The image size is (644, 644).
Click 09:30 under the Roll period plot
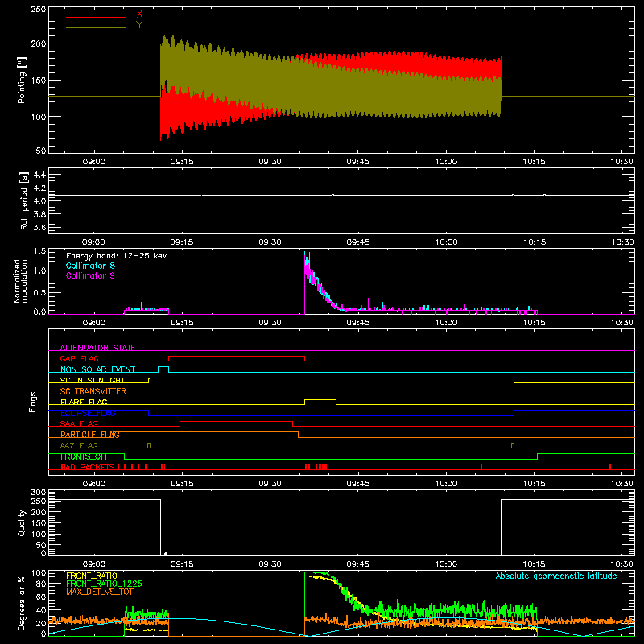click(270, 242)
